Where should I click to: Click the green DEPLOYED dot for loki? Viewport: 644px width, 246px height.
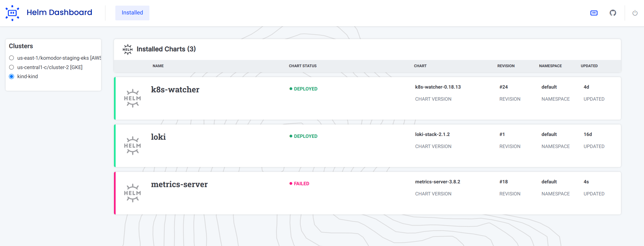[x=291, y=136]
